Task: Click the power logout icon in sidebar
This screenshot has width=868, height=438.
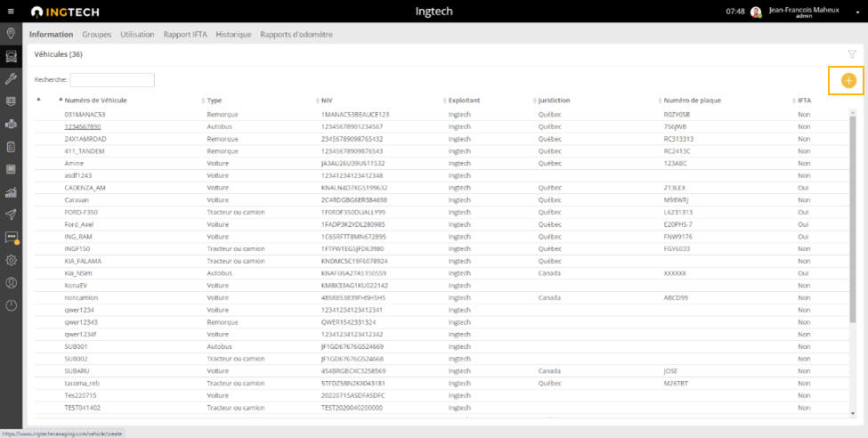Action: tap(11, 305)
